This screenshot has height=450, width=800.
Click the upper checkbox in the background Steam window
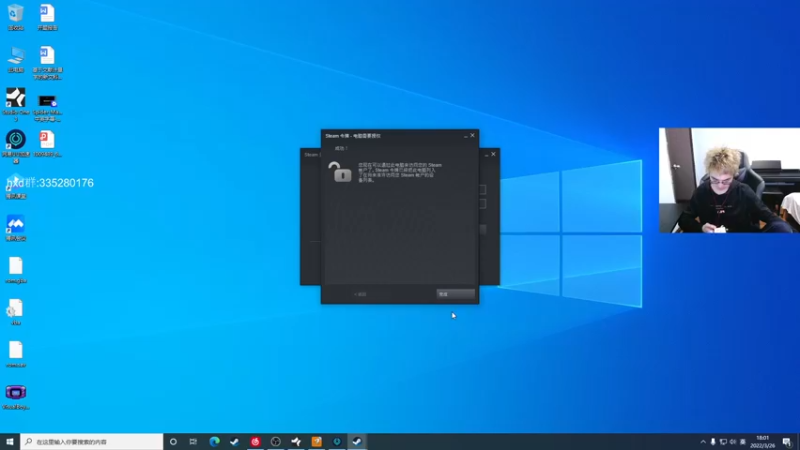(x=482, y=190)
